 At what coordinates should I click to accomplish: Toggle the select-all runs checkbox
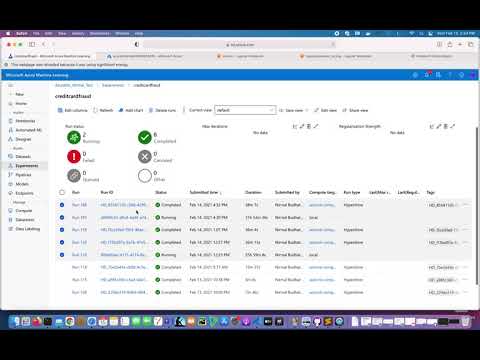click(x=62, y=192)
